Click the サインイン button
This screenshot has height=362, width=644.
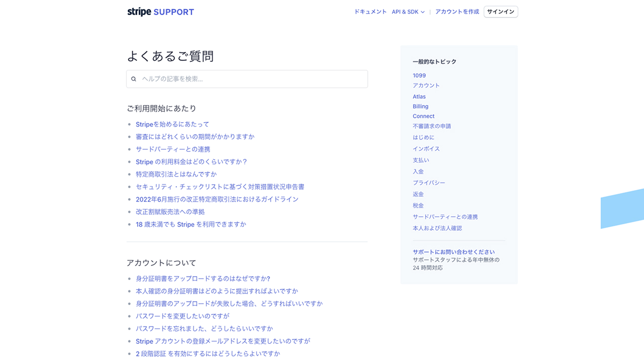(x=500, y=12)
